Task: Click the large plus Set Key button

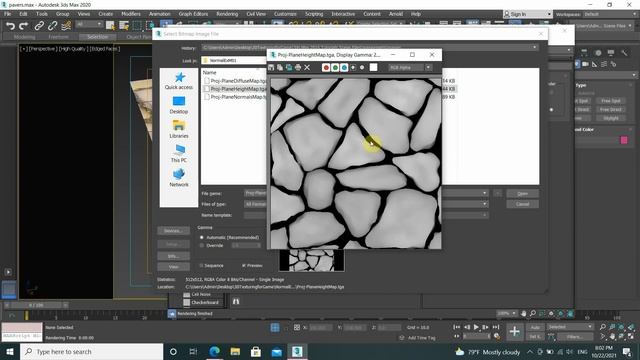Action: (x=514, y=331)
